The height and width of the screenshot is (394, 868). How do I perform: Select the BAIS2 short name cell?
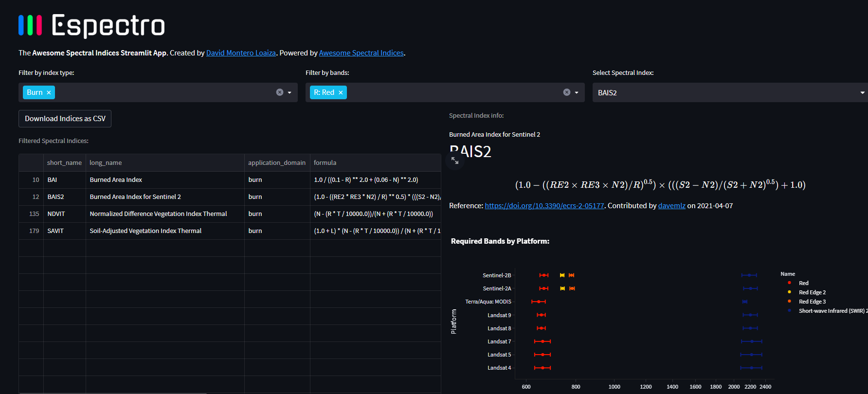[65, 197]
